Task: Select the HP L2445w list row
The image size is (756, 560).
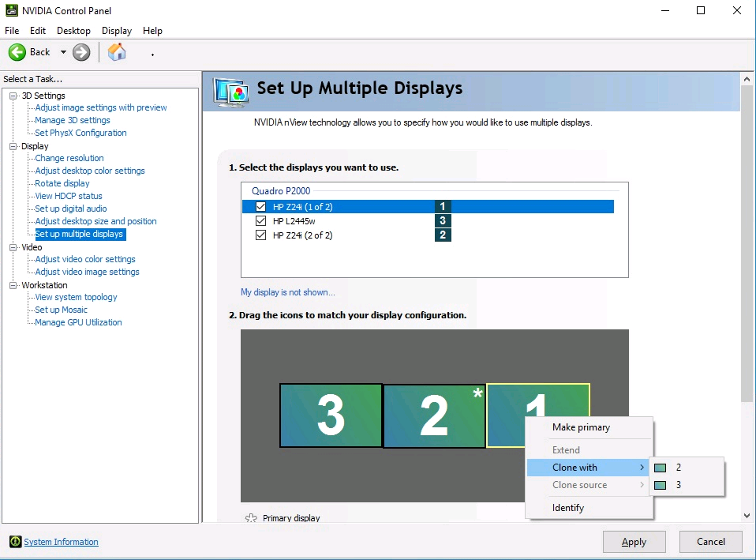Action: point(428,221)
